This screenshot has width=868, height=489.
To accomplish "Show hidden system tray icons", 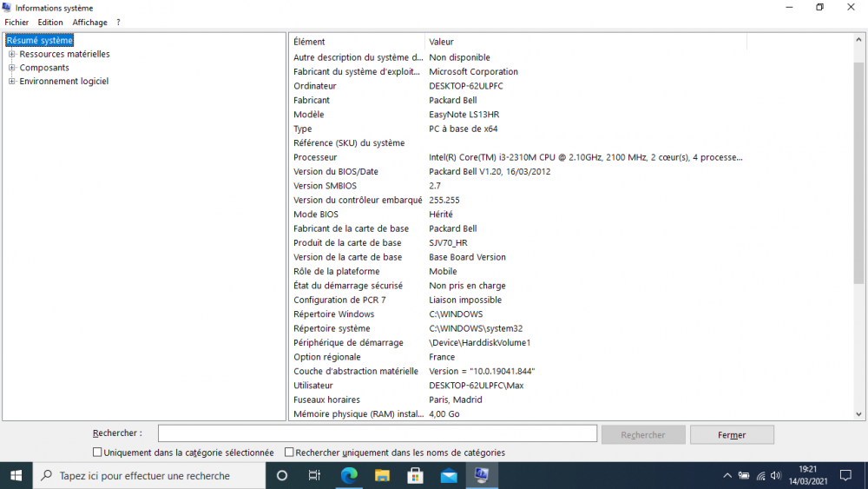I will pyautogui.click(x=727, y=475).
